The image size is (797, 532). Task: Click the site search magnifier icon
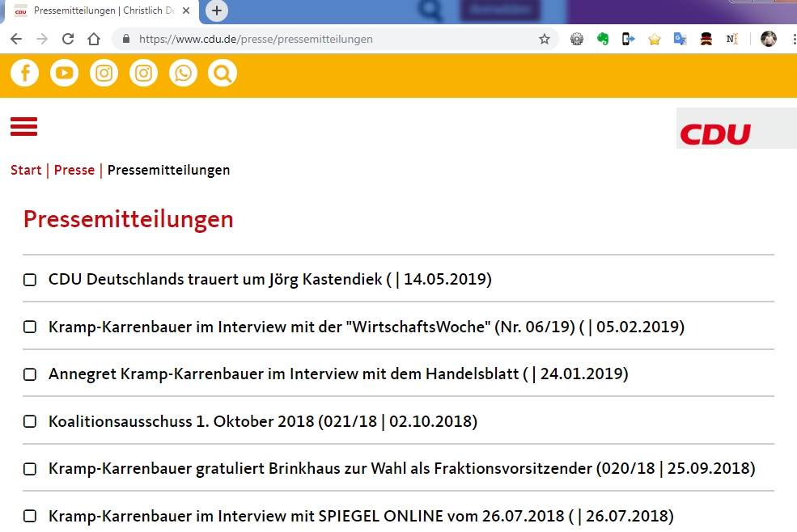coord(223,73)
